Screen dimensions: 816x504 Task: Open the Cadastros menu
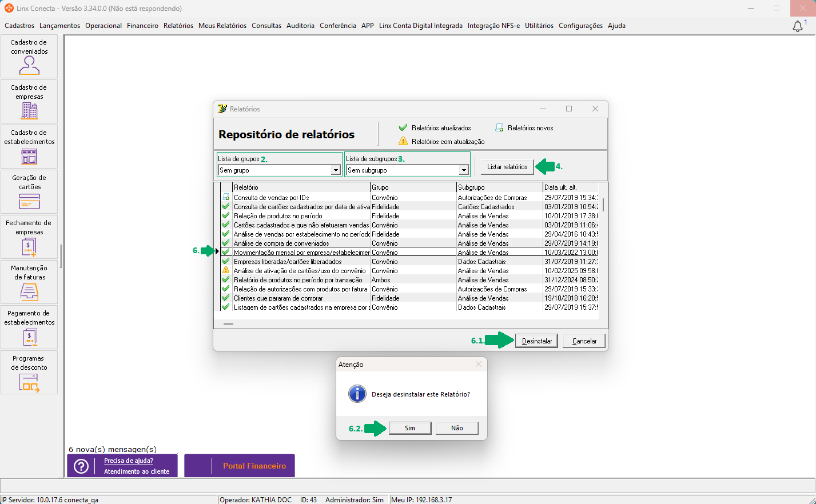click(x=19, y=26)
